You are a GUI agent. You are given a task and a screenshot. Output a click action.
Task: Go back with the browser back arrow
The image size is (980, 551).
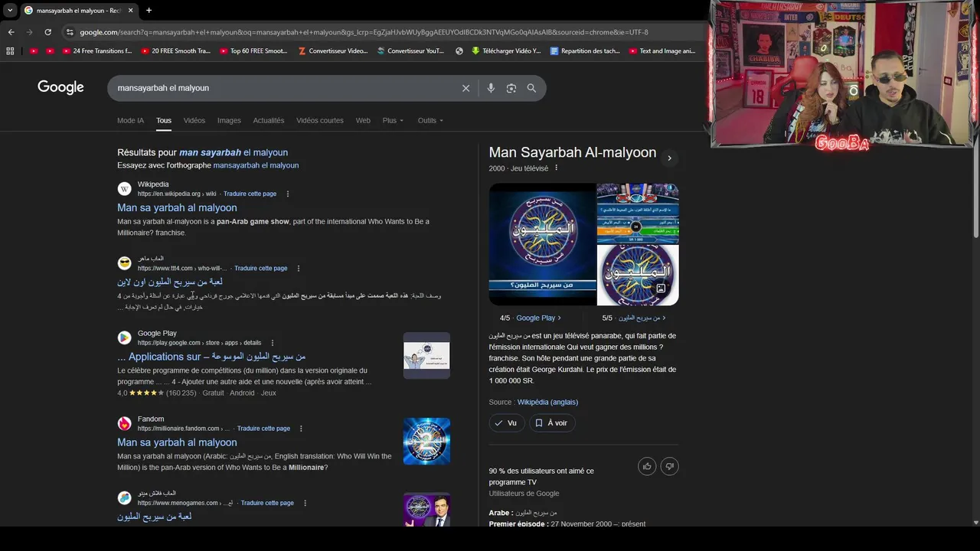click(11, 32)
